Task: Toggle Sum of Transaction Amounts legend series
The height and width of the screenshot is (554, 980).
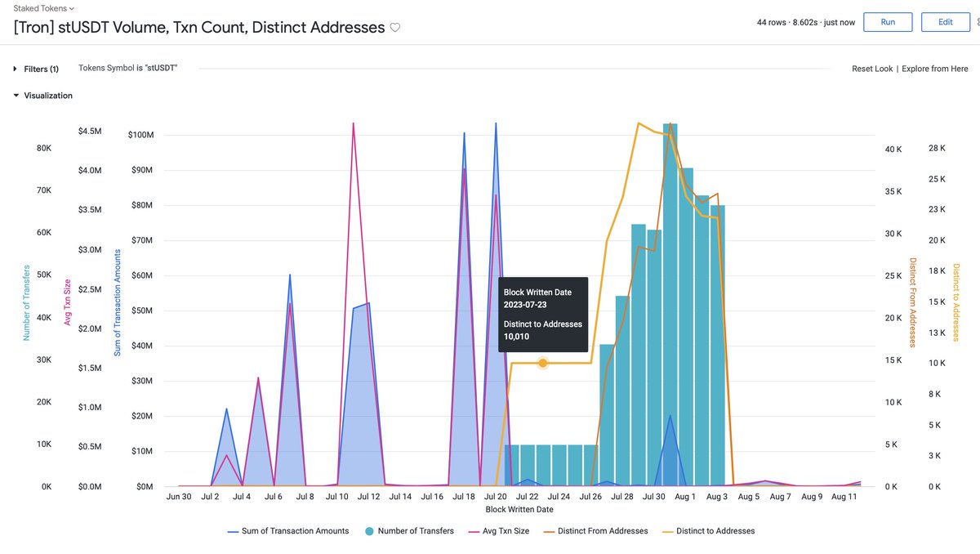Action: (x=288, y=531)
